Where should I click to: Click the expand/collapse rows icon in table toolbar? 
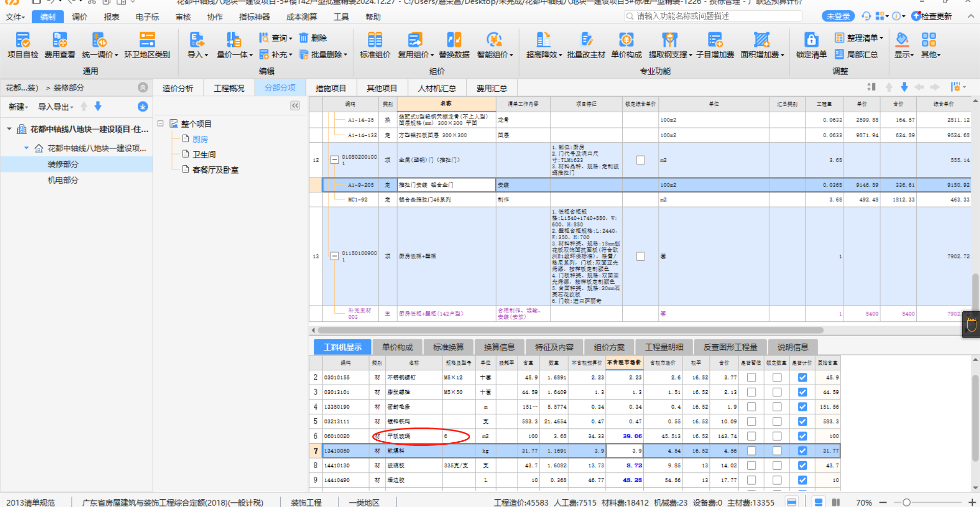click(x=871, y=87)
